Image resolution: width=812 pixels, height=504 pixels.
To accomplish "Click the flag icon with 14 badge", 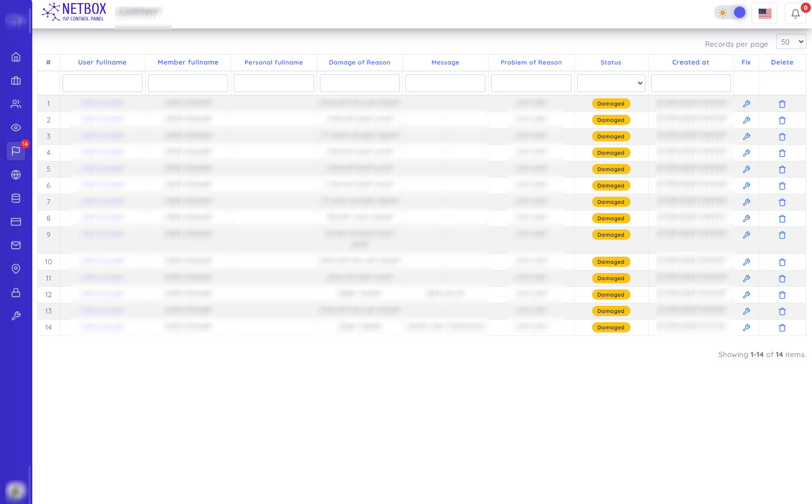I will coord(16,151).
